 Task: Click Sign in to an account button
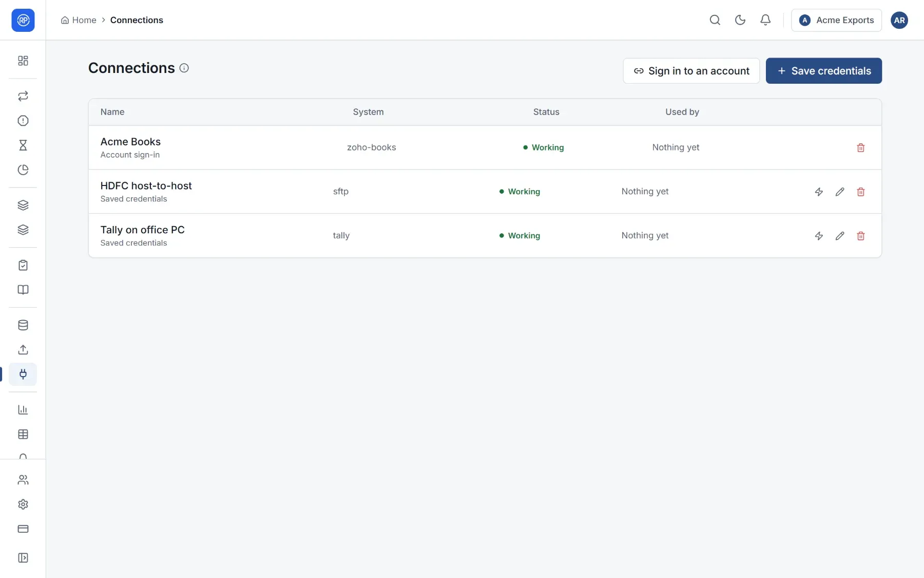tap(691, 71)
